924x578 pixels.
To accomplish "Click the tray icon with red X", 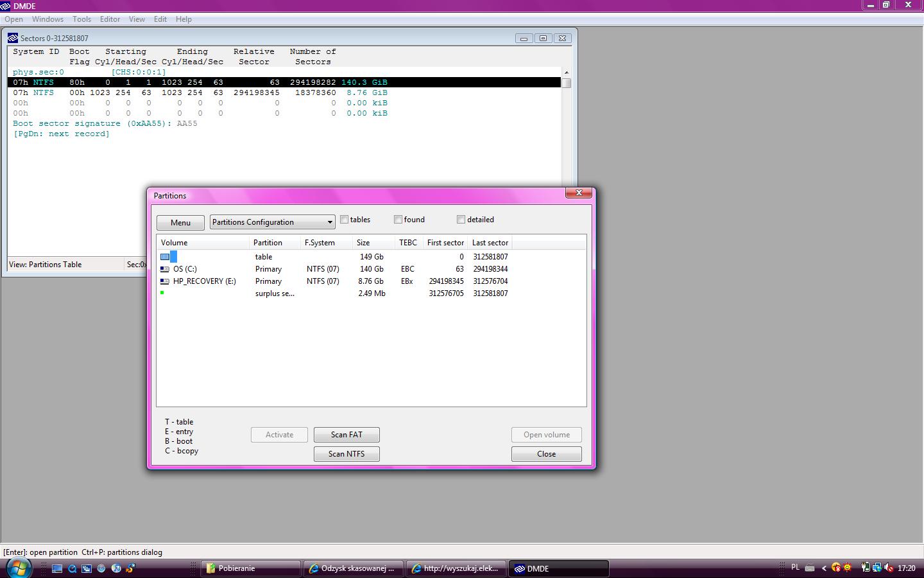I will tap(836, 568).
